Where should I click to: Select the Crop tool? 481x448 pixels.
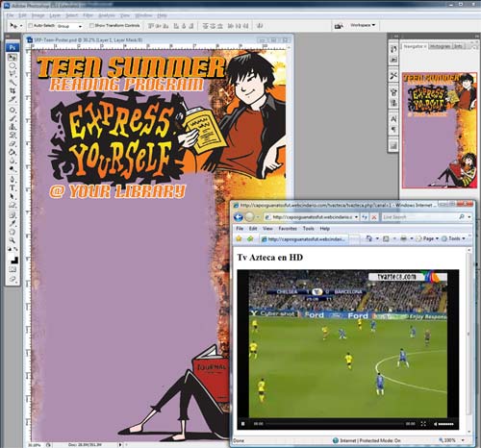click(13, 91)
